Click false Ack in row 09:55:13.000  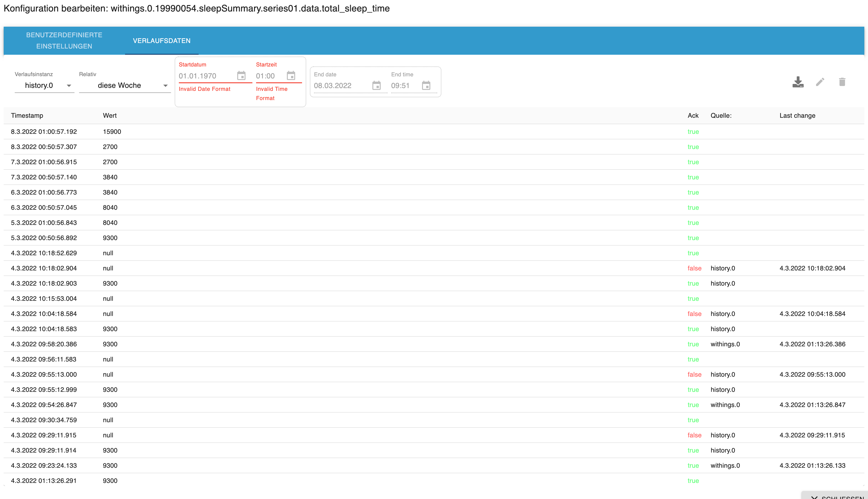(x=694, y=374)
